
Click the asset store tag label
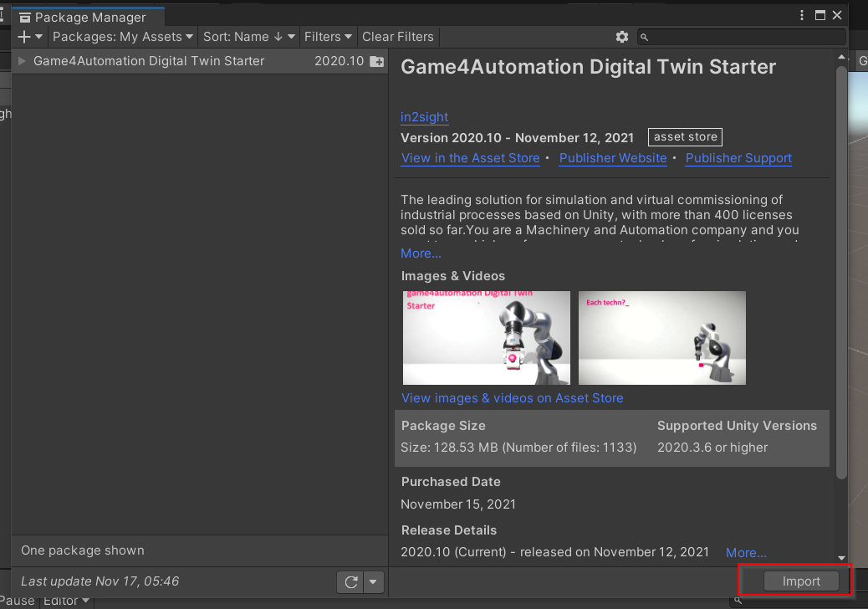click(x=686, y=136)
